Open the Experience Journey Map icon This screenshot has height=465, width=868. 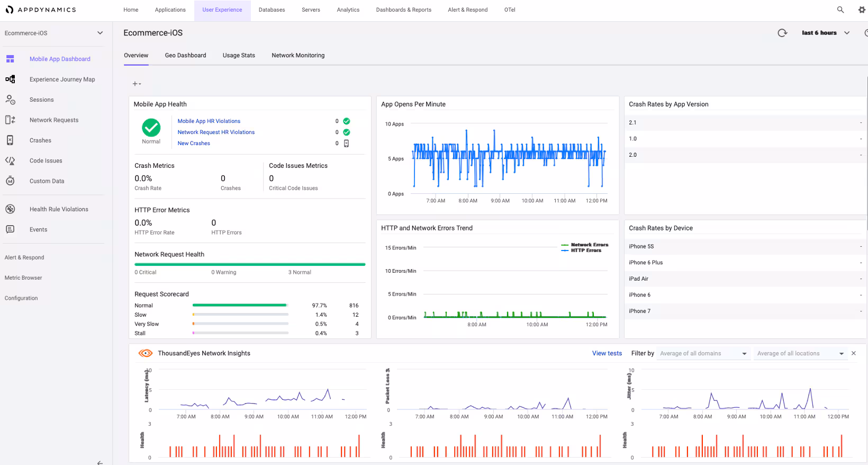click(10, 79)
